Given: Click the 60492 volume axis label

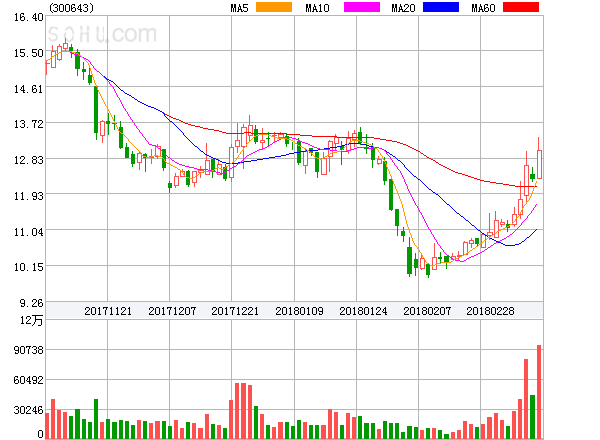Looking at the screenshot, I should (x=29, y=380).
